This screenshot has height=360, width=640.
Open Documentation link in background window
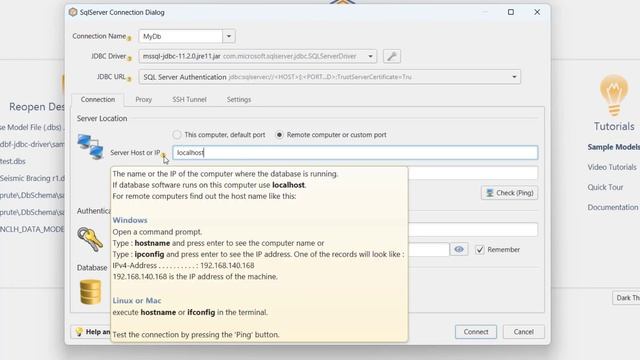point(613,207)
